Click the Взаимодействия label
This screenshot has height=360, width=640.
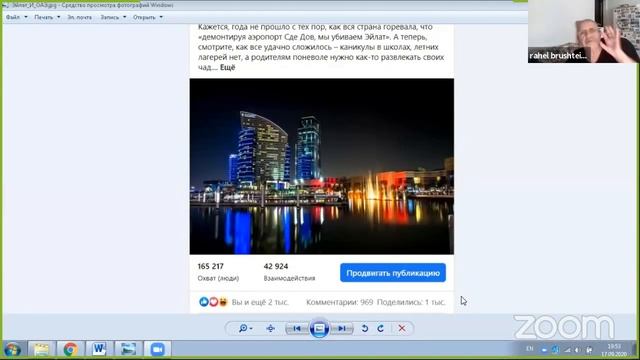289,278
